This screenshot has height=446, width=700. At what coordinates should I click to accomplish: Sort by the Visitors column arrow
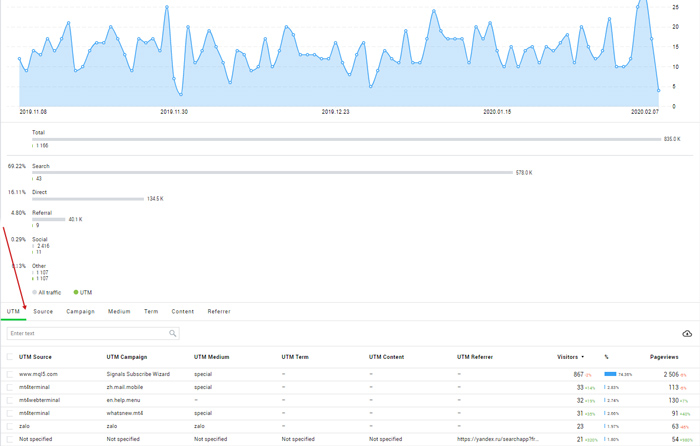tap(583, 357)
